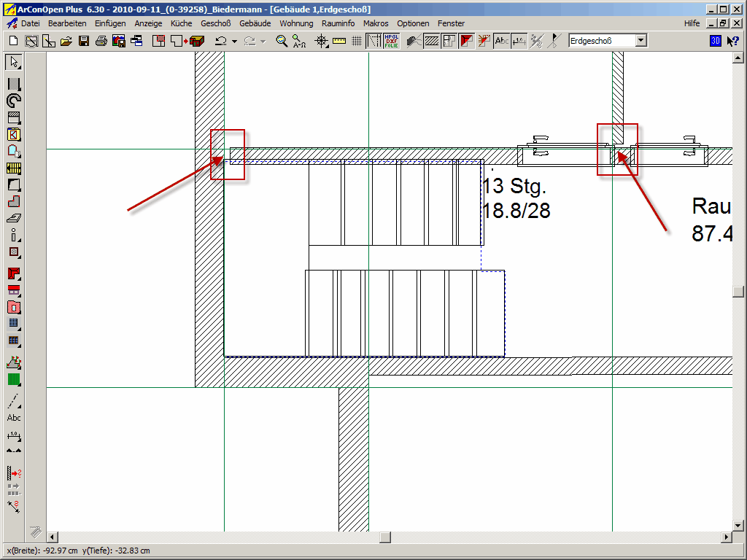The image size is (747, 560).
Task: Switch to 3D view mode
Action: (715, 41)
